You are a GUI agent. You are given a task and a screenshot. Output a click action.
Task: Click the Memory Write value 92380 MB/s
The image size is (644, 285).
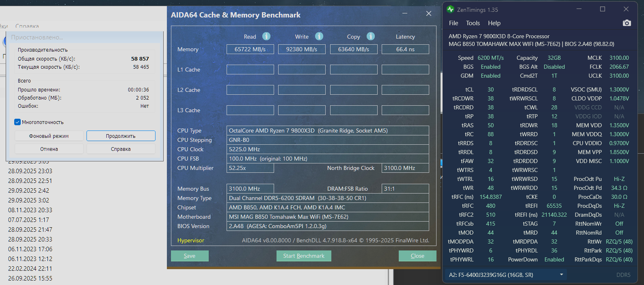[302, 49]
